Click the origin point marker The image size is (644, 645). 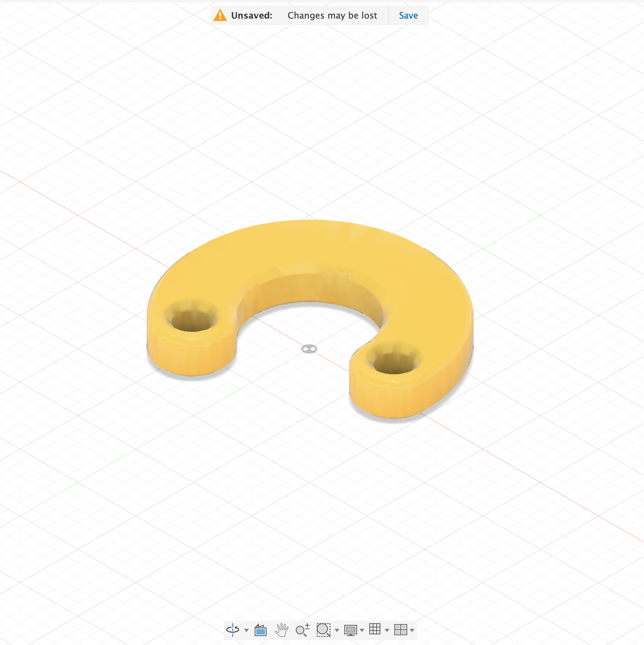[309, 349]
